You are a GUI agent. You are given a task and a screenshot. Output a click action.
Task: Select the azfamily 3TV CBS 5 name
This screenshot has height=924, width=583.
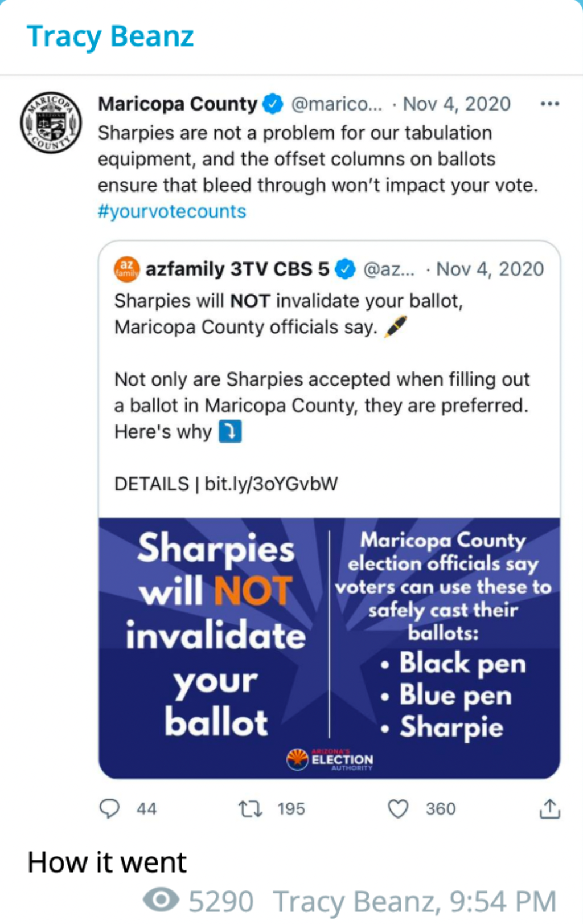pos(237,269)
